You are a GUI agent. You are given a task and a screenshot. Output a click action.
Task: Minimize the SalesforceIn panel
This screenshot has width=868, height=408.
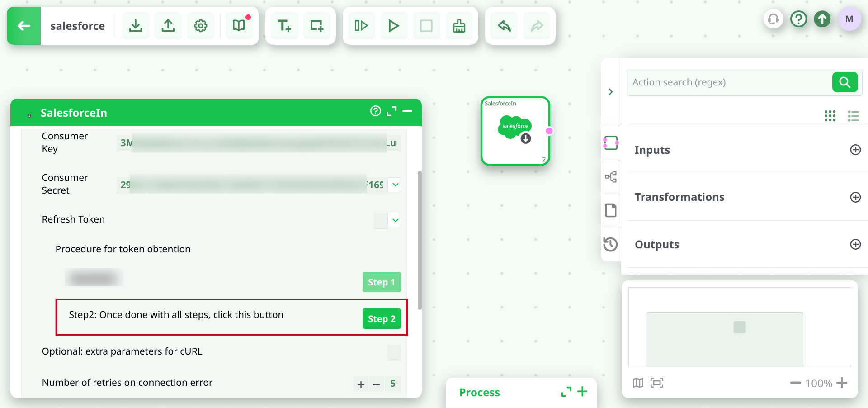(407, 111)
